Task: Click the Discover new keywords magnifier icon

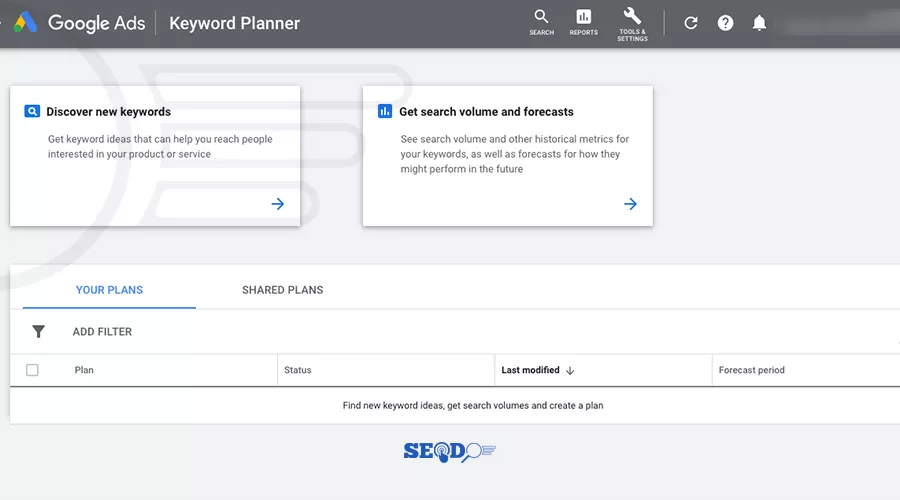Action: [x=32, y=111]
